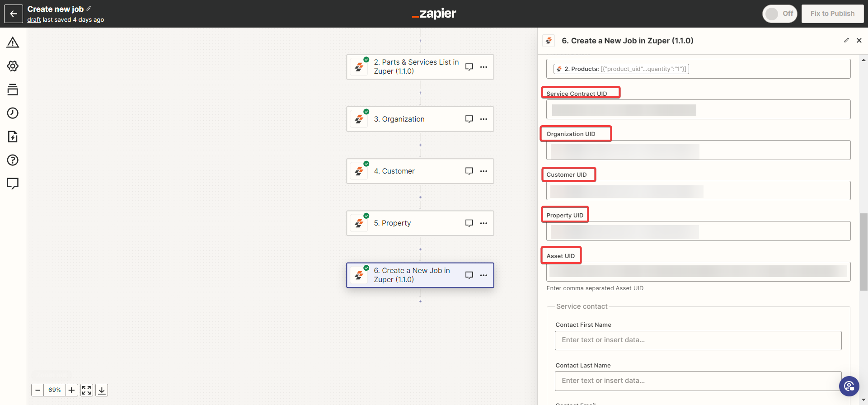The image size is (868, 405).
Task: Select the 5. Property step
Action: [420, 223]
